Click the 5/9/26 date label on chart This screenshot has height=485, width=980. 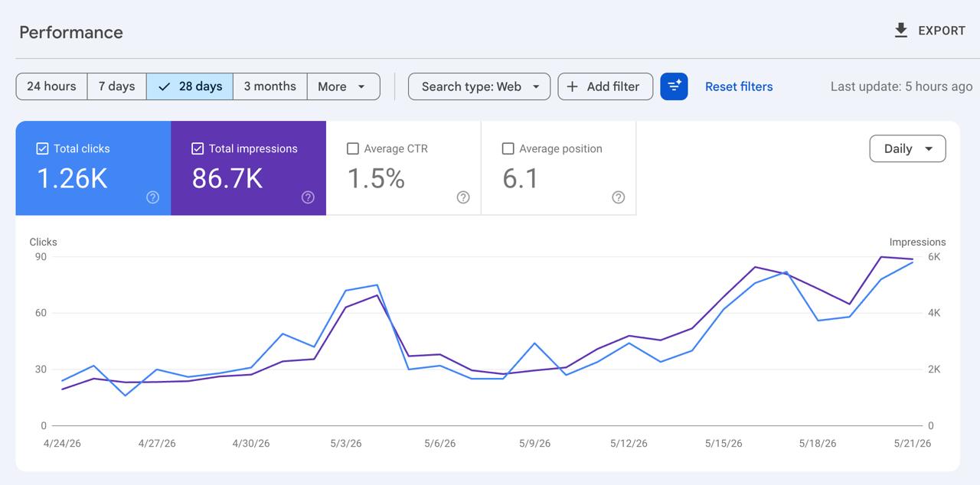point(534,444)
